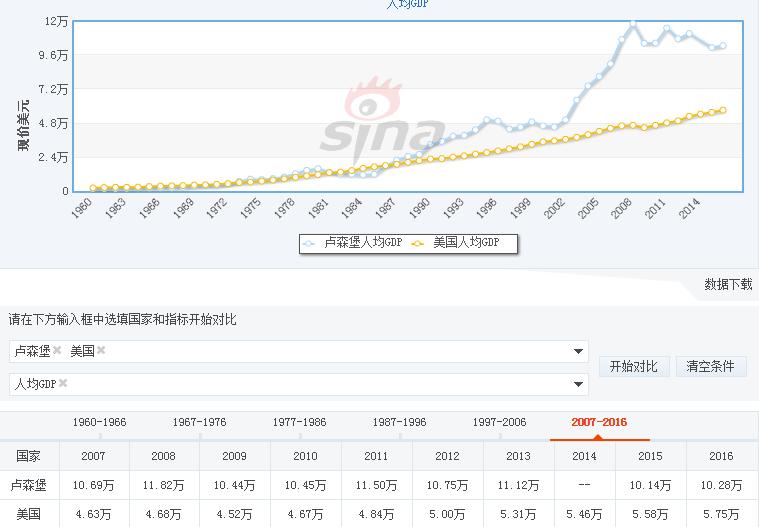Click inside the indicator input field
759x527 pixels.
click(320, 384)
